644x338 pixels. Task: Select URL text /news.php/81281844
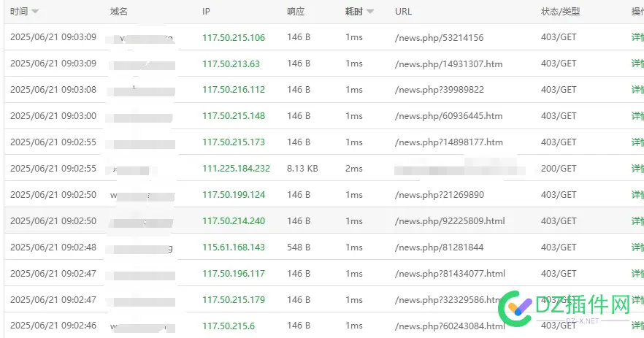[x=439, y=247]
